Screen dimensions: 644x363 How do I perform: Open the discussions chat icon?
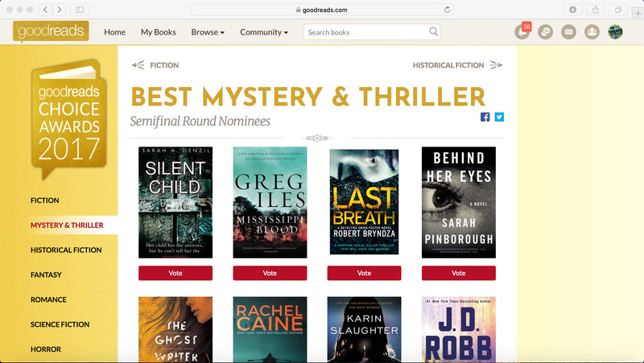coord(546,31)
